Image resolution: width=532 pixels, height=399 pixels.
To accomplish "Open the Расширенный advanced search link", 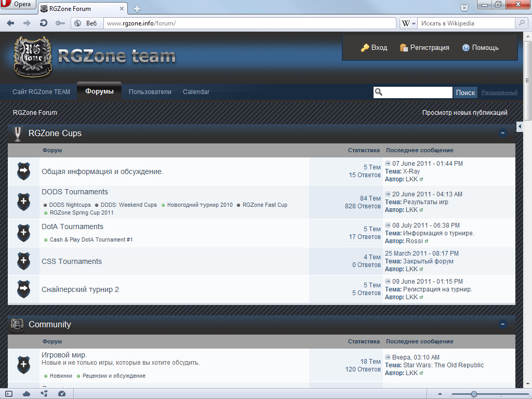I will pyautogui.click(x=499, y=92).
